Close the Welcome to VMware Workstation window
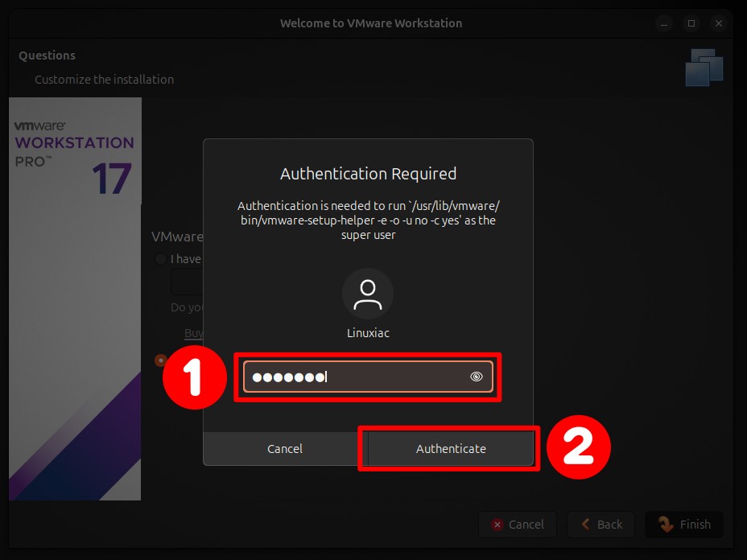The width and height of the screenshot is (747, 560). pos(719,23)
